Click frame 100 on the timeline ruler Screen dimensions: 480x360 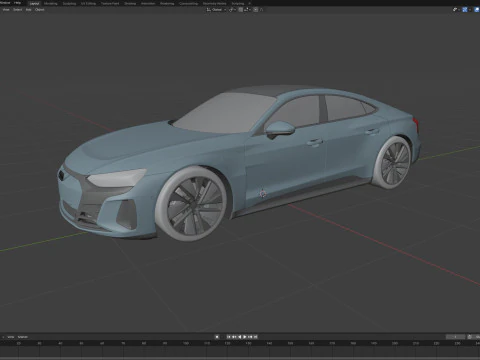(186, 343)
